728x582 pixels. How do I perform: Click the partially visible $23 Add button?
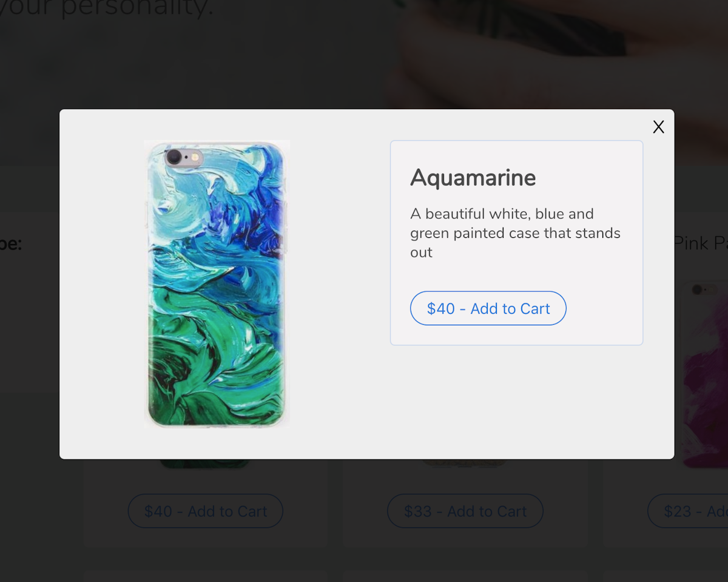coord(687,511)
